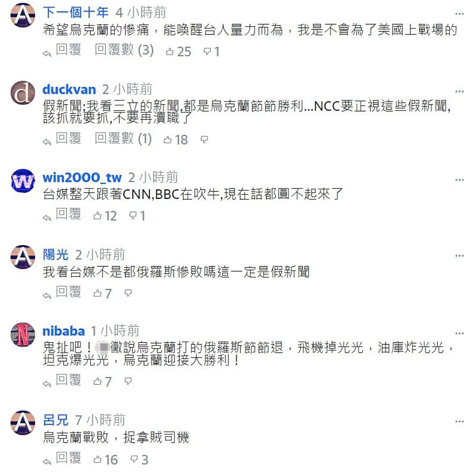476x474 pixels.
Task: Reply to win2000_tw's comment
Action: tap(62, 214)
